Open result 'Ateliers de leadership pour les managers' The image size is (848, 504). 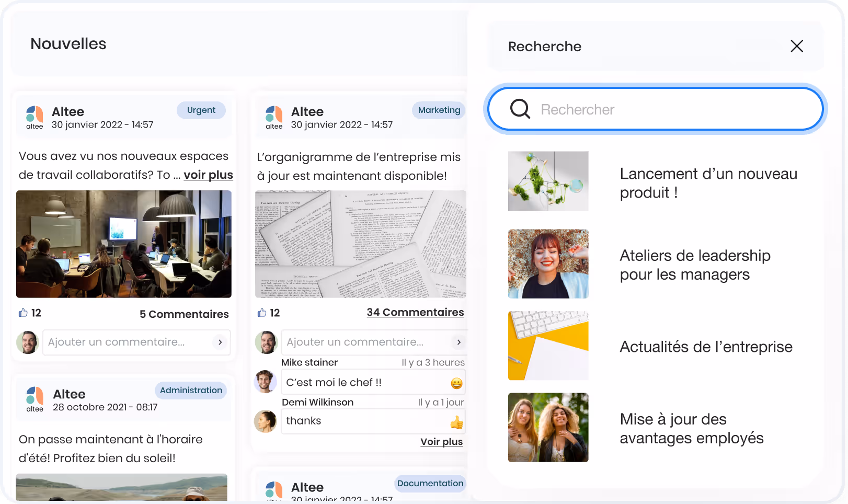point(695,265)
